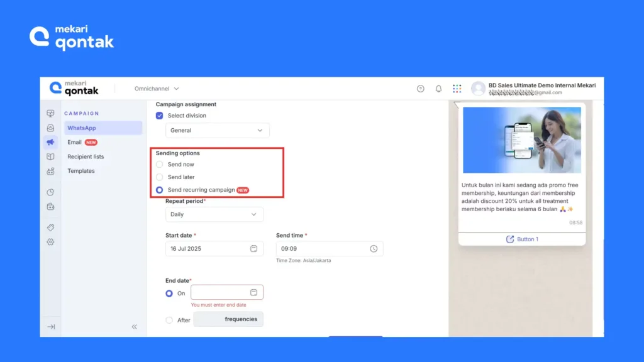The image size is (644, 362).
Task: Switch to the Templates section
Action: coord(80,170)
